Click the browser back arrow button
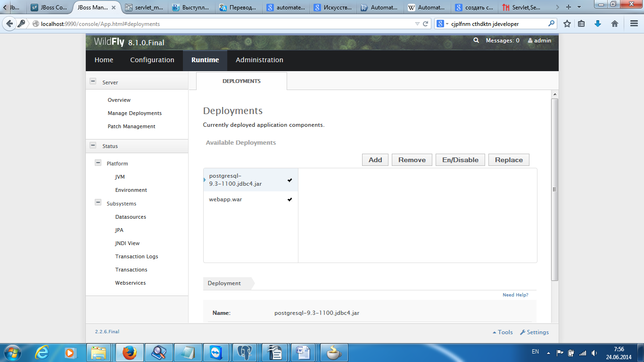Screen dimensions: 644x362 [x=9, y=24]
